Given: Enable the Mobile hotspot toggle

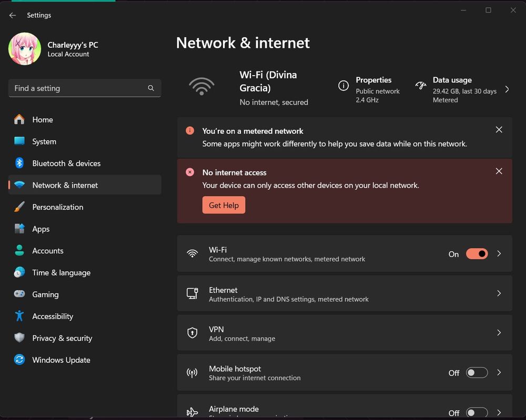Looking at the screenshot, I should pyautogui.click(x=477, y=373).
